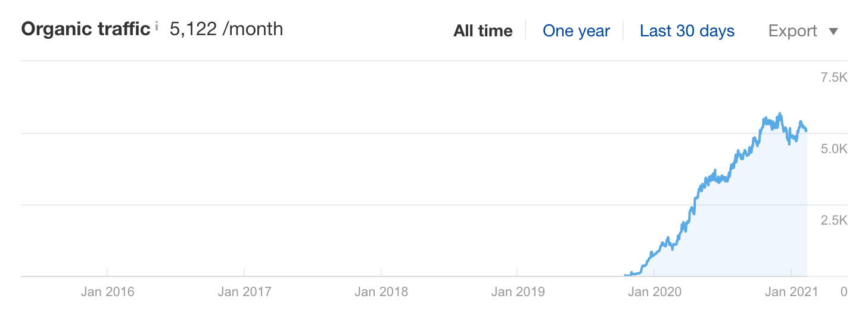
Task: Click the 7.5K y-axis label
Action: coord(833,77)
